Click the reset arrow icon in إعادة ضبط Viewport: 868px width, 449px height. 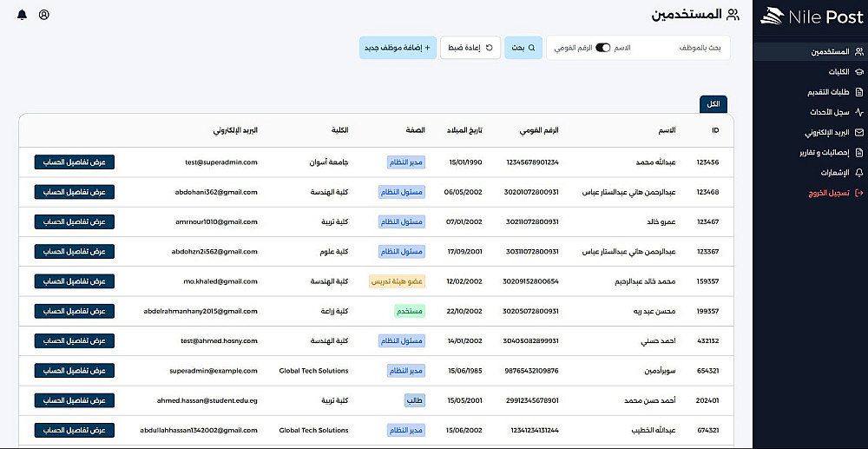pos(490,48)
